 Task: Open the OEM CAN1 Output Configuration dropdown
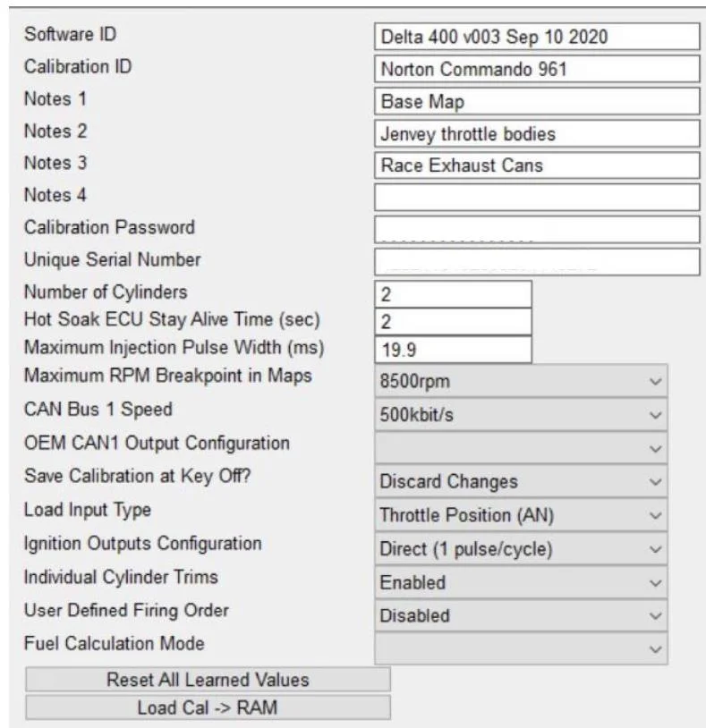tap(520, 448)
